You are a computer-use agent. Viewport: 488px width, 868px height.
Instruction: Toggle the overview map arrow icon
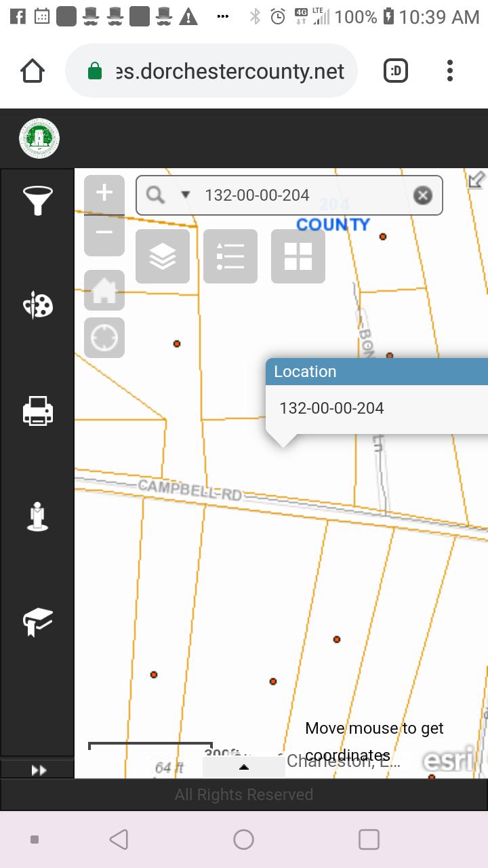[x=477, y=179]
